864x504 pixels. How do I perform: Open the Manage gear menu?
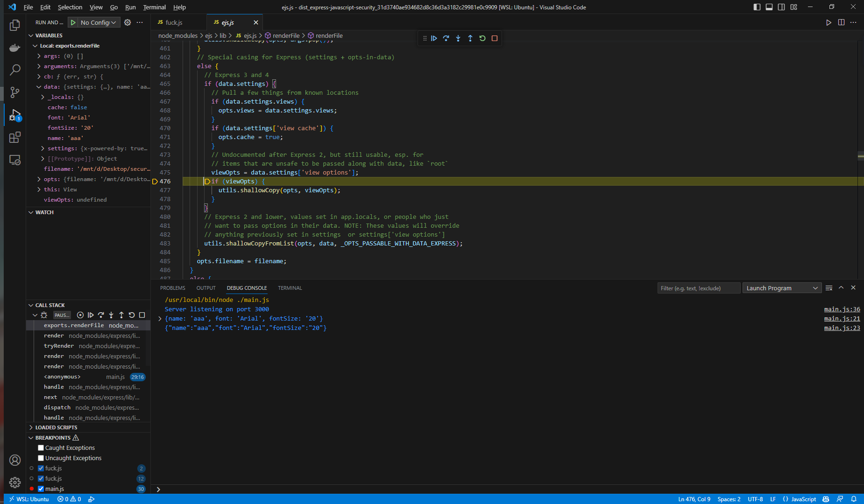point(15,482)
